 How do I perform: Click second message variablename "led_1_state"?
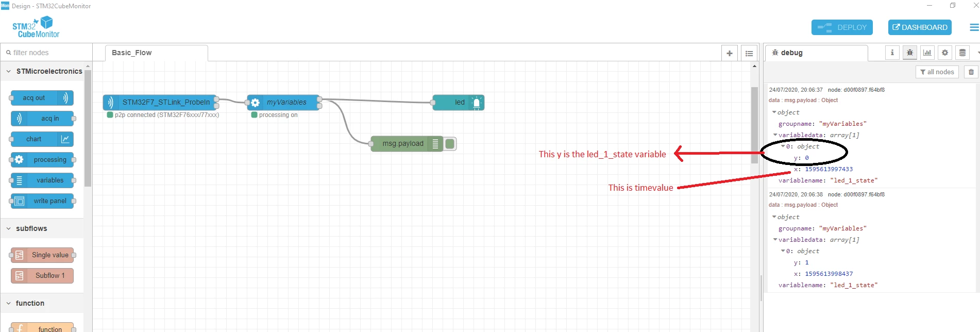coord(853,285)
